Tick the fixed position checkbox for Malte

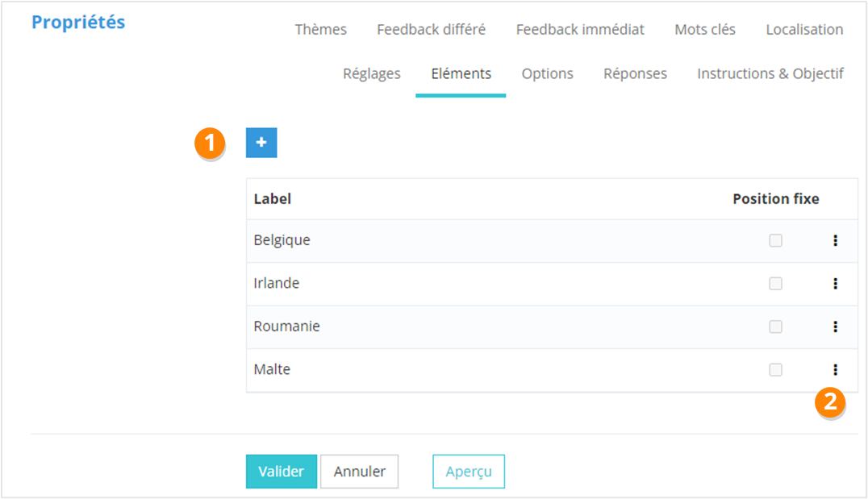pyautogui.click(x=775, y=370)
